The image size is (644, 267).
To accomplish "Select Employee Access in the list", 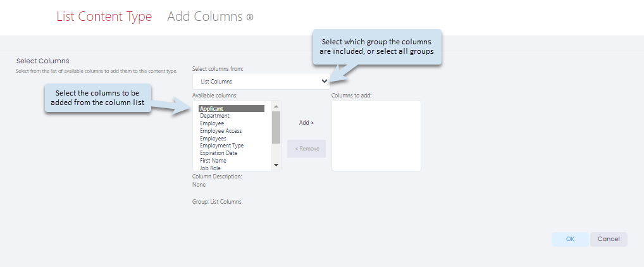I will [x=232, y=130].
